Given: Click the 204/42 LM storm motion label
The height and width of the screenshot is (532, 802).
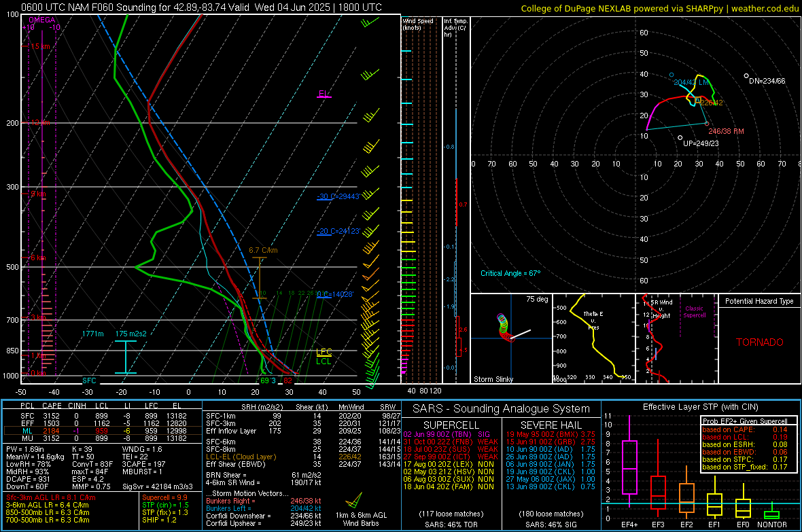Looking at the screenshot, I should click(x=691, y=82).
